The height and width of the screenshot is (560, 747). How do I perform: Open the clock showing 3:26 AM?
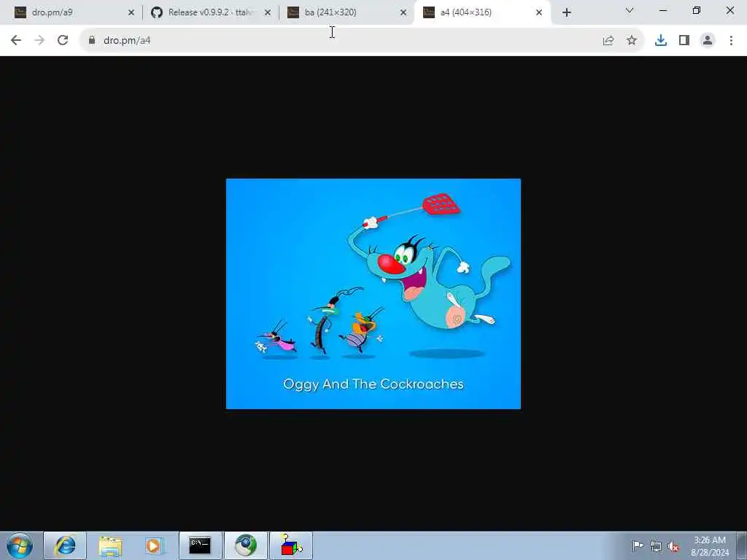709,546
